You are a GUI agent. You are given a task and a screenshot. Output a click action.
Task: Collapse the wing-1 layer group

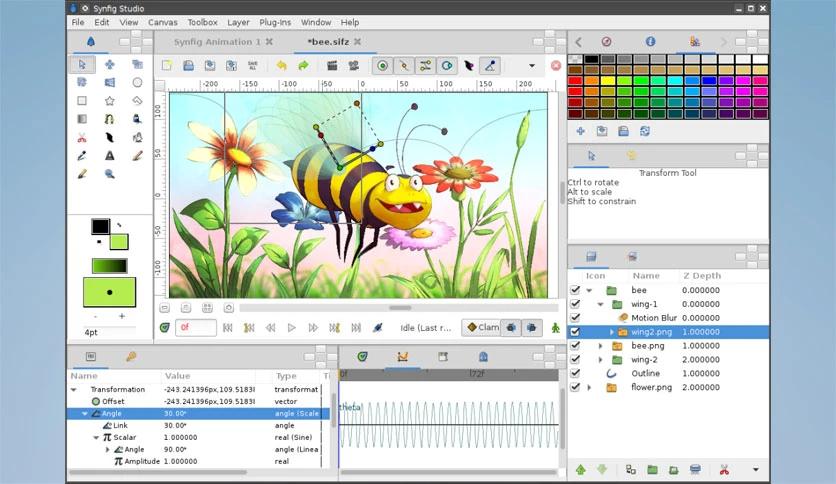pos(600,304)
